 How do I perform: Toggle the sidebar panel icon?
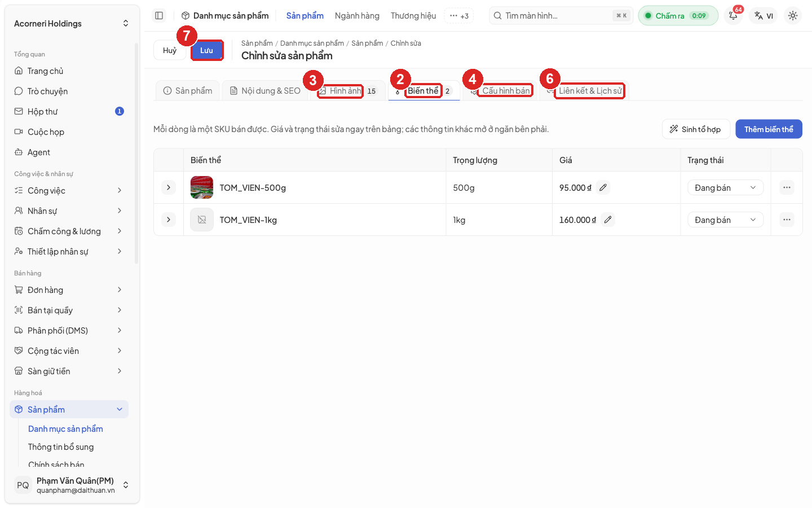pyautogui.click(x=159, y=16)
